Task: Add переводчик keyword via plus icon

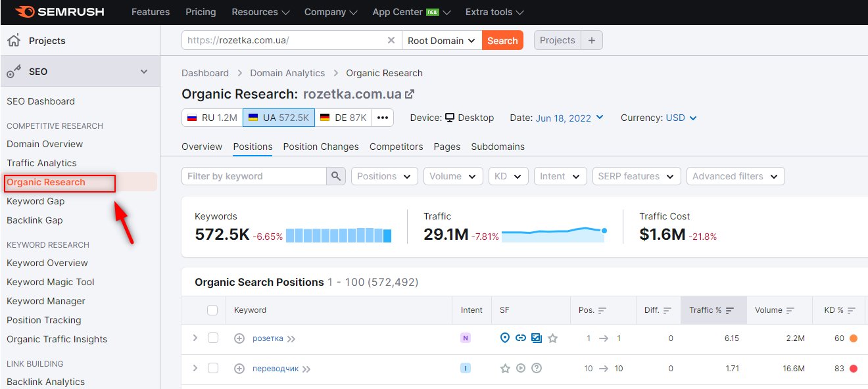Action: point(239,369)
